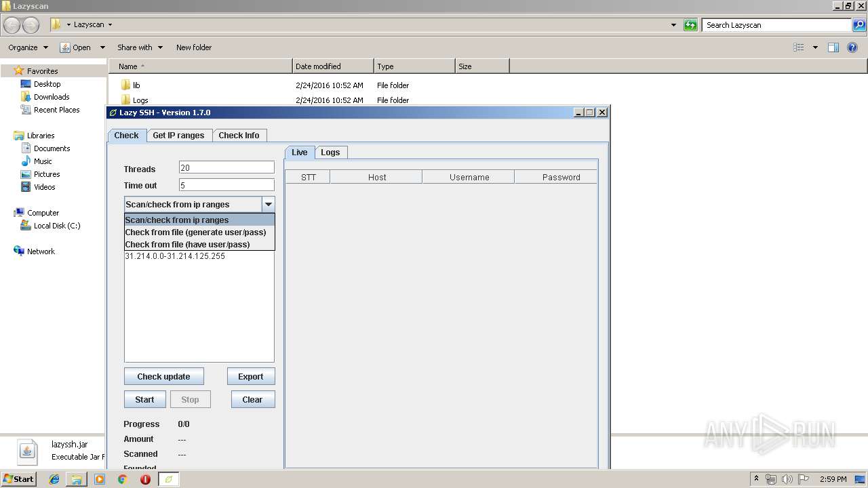The height and width of the screenshot is (488, 868).
Task: Open the File Explorer taskbar icon
Action: click(77, 479)
